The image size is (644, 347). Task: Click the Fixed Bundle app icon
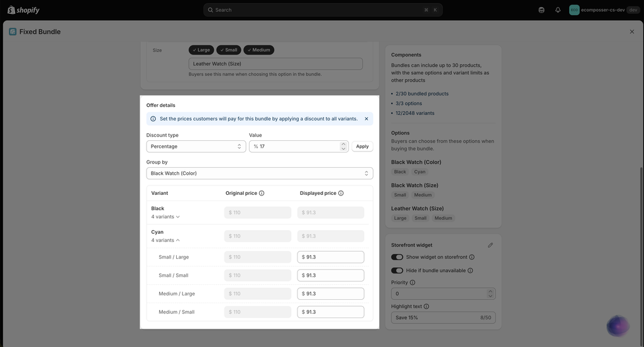pyautogui.click(x=13, y=31)
